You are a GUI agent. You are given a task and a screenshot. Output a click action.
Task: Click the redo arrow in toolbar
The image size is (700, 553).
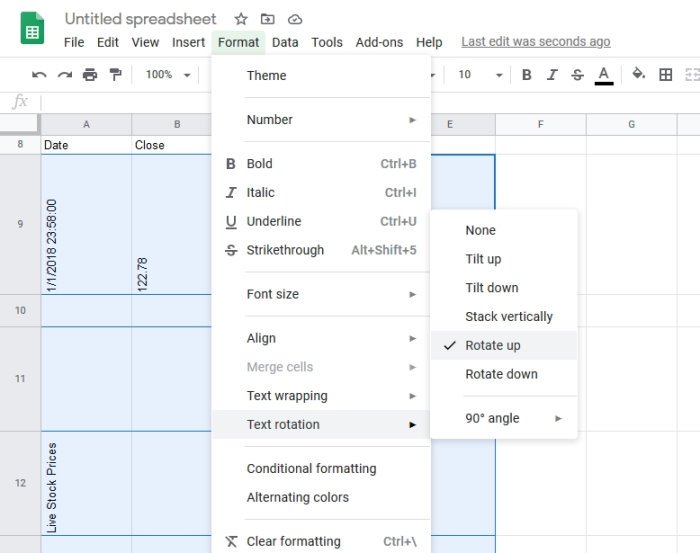[64, 75]
